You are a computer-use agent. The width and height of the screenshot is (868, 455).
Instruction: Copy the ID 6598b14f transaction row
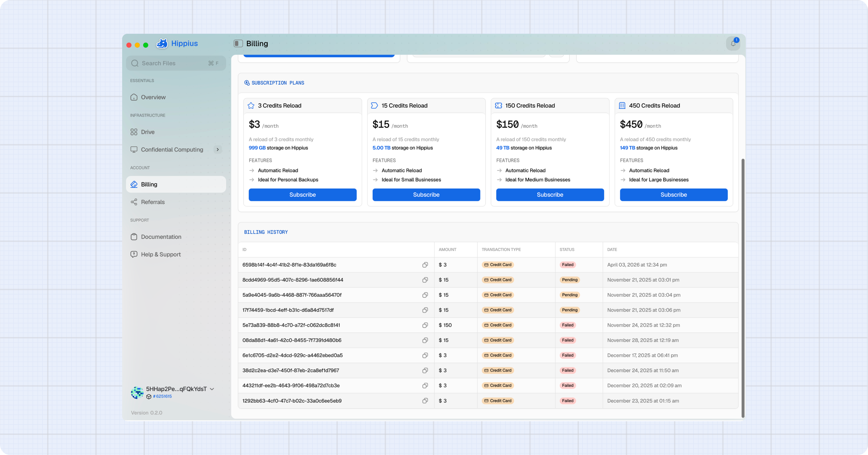pyautogui.click(x=425, y=265)
